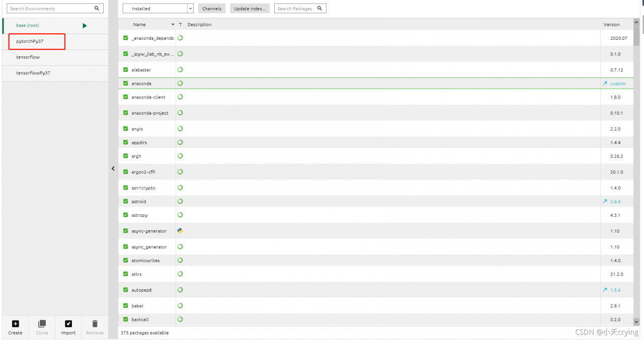Collapse the environments panel with the left arrow
This screenshot has height=340, width=644.
click(x=113, y=169)
